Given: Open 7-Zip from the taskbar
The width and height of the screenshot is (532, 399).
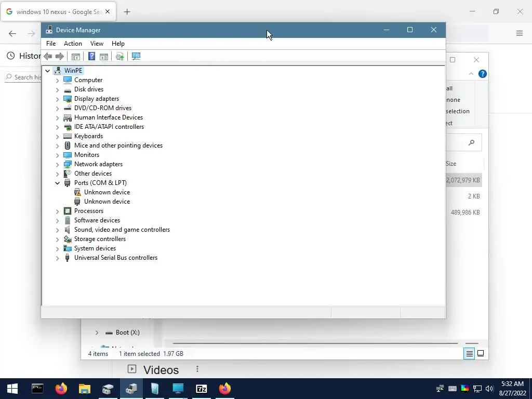Looking at the screenshot, I should (202, 389).
